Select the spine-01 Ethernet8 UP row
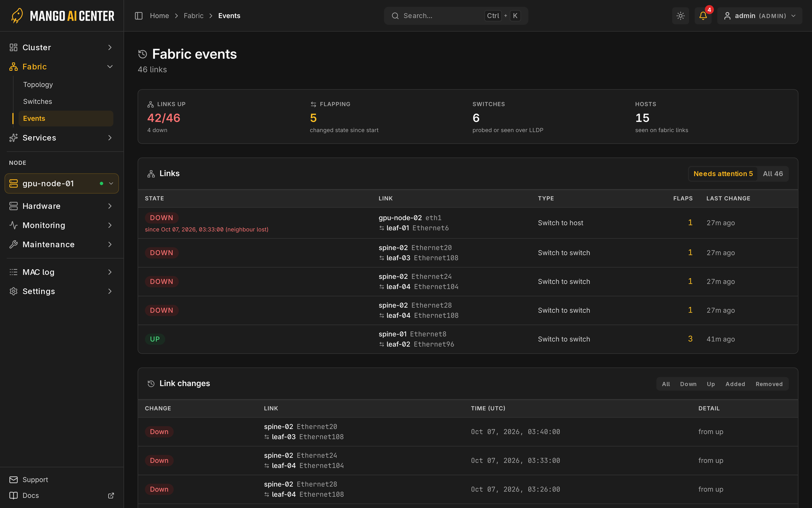This screenshot has height=508, width=812. point(468,339)
